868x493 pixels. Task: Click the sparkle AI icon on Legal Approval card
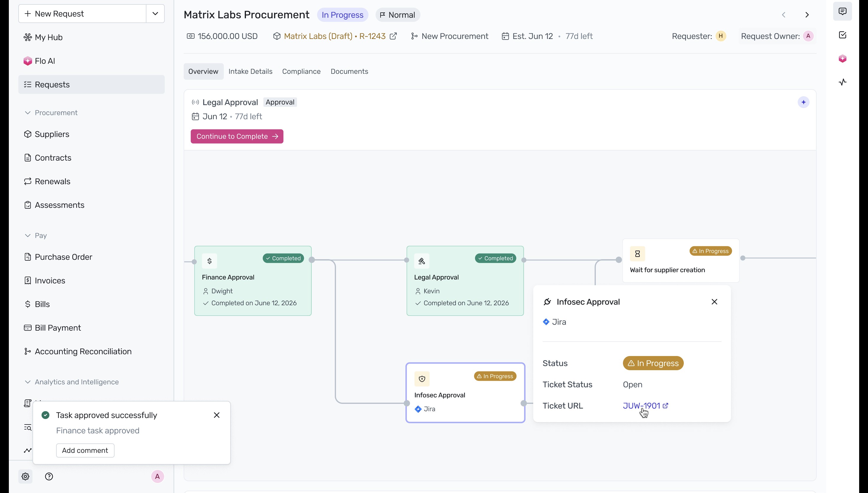click(803, 102)
